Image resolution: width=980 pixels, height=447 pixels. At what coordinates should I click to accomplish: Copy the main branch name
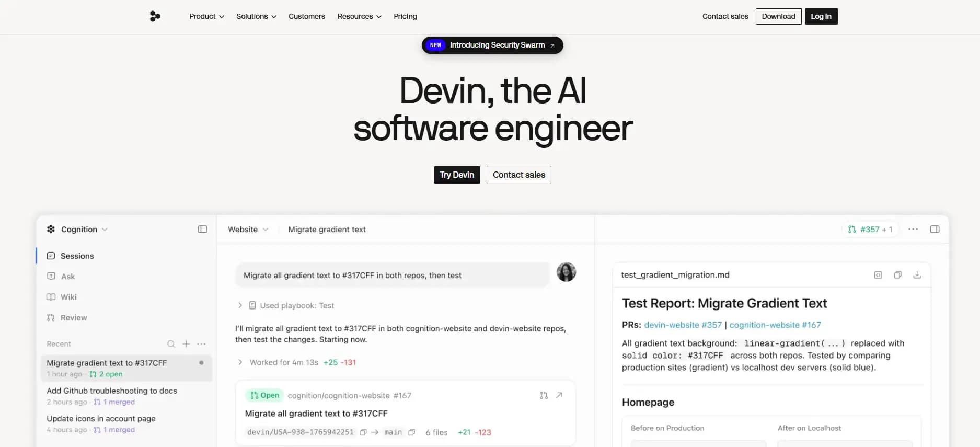click(412, 432)
